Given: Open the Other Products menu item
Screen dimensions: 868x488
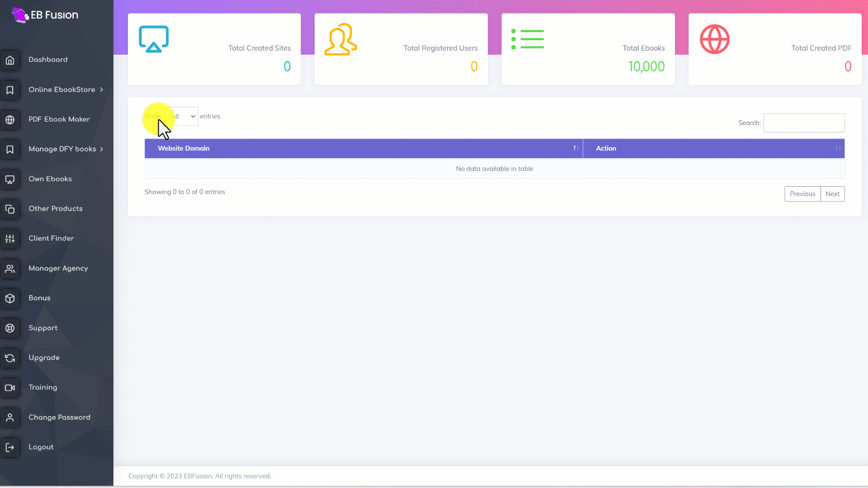Looking at the screenshot, I should tap(56, 208).
